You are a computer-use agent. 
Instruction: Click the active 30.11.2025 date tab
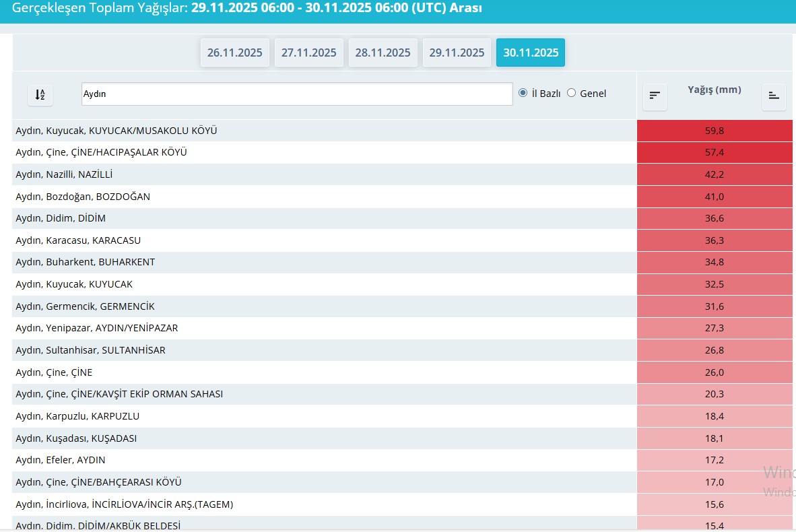tap(531, 53)
